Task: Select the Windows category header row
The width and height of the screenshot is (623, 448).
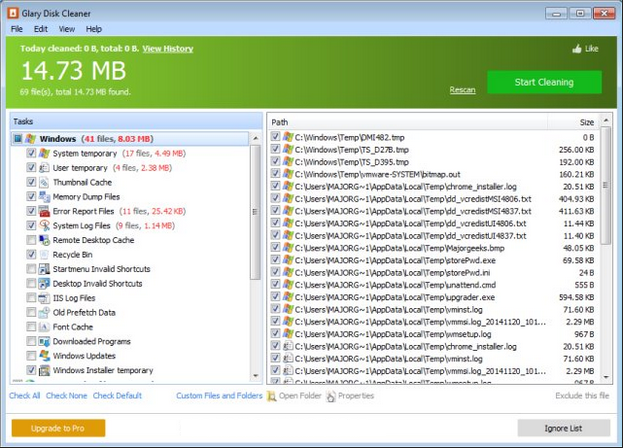Action: (130, 139)
